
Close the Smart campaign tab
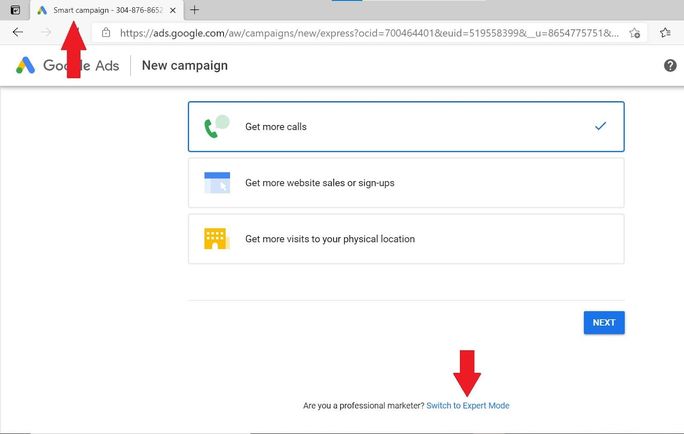coord(173,10)
